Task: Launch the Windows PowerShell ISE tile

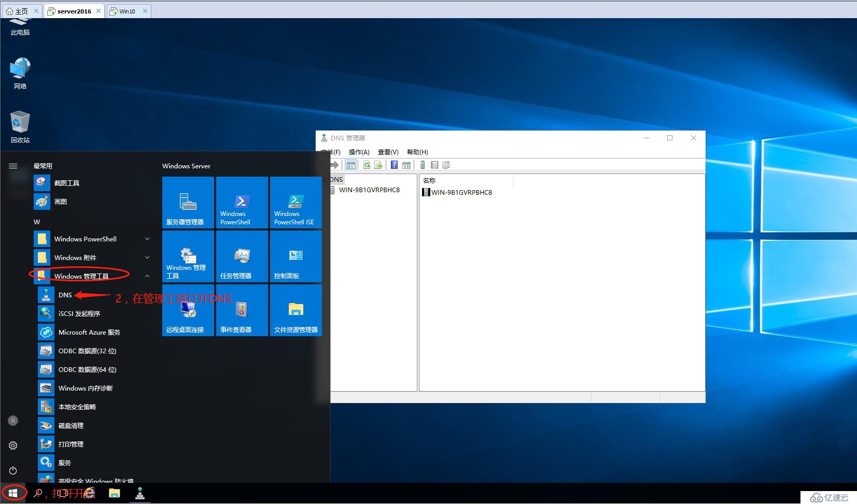Action: (296, 203)
